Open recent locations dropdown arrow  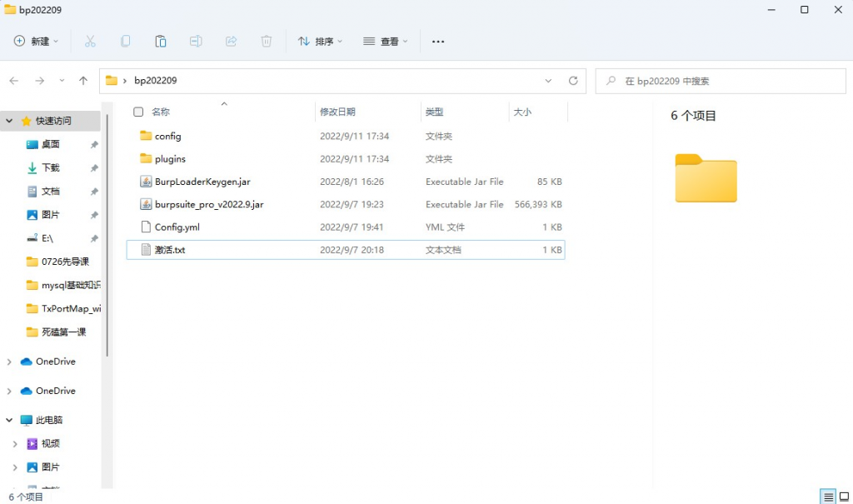point(62,81)
